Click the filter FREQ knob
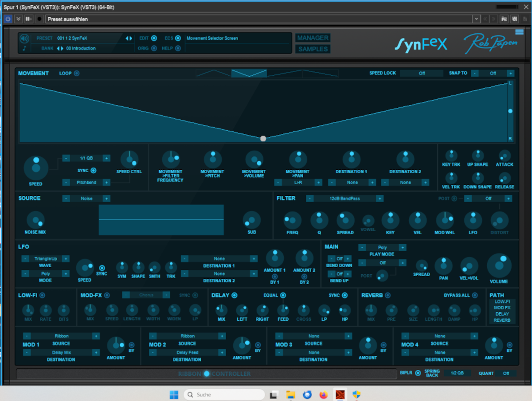The height and width of the screenshot is (401, 532). click(292, 220)
